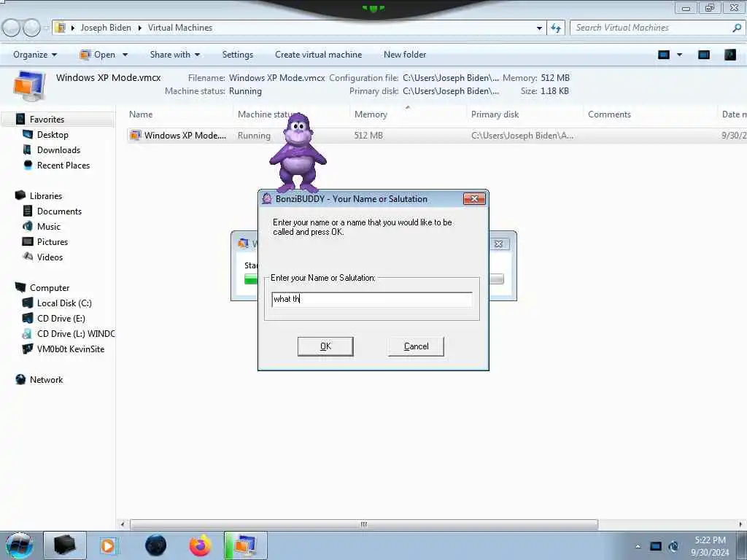Open CD Drive (L:) WINDC
The image size is (747, 560).
76,333
